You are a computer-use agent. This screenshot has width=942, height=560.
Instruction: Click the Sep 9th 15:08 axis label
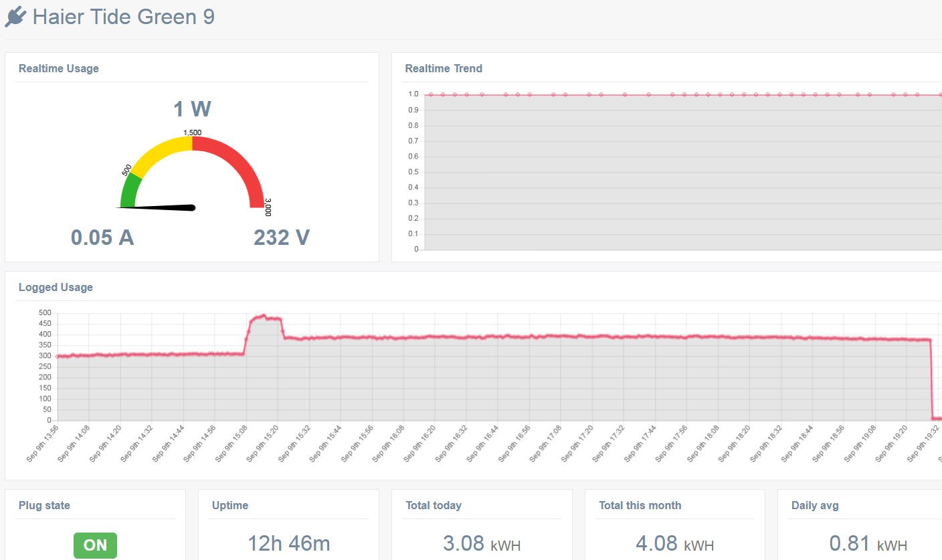(x=231, y=444)
